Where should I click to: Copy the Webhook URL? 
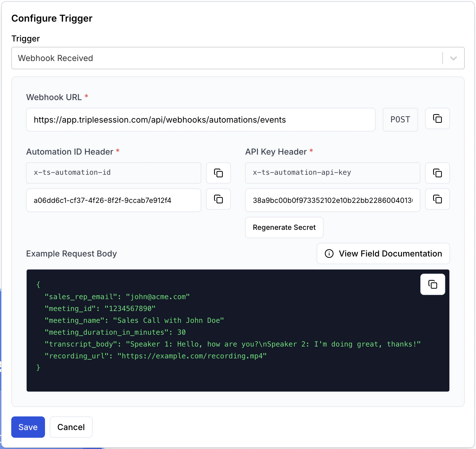pos(437,118)
